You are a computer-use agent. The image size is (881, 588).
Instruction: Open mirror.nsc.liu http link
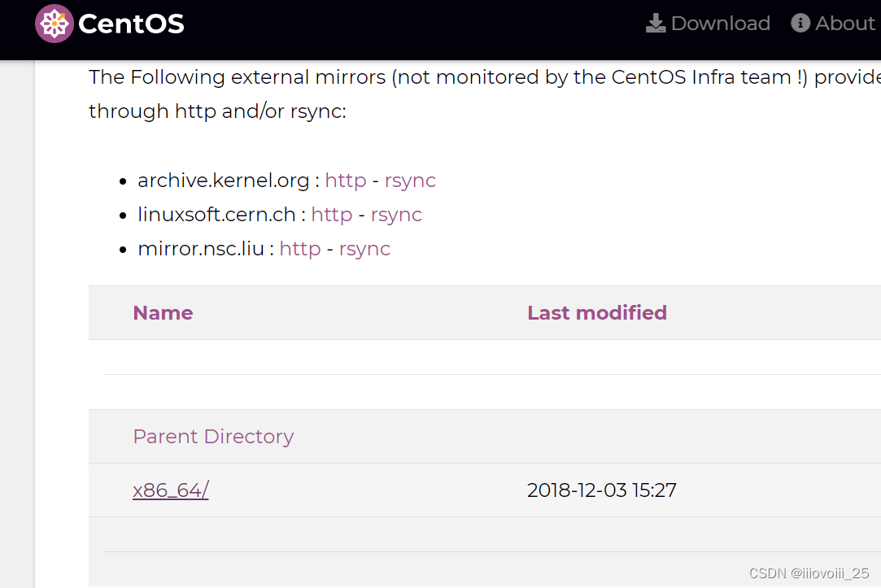[x=300, y=249]
